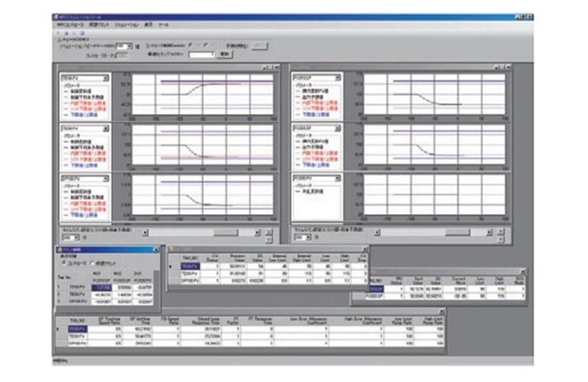
Task: Click the button right of the white text field
Action: pyautogui.click(x=225, y=55)
